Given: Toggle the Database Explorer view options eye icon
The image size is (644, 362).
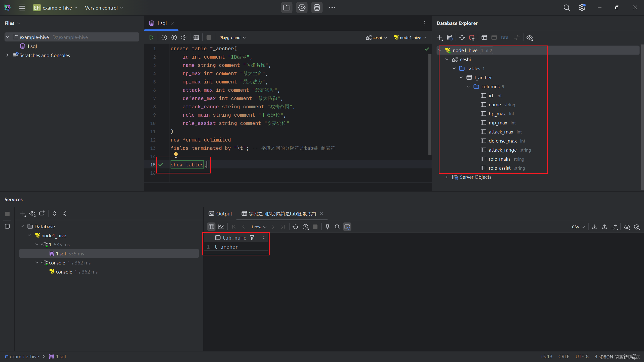Looking at the screenshot, I should tap(529, 37).
